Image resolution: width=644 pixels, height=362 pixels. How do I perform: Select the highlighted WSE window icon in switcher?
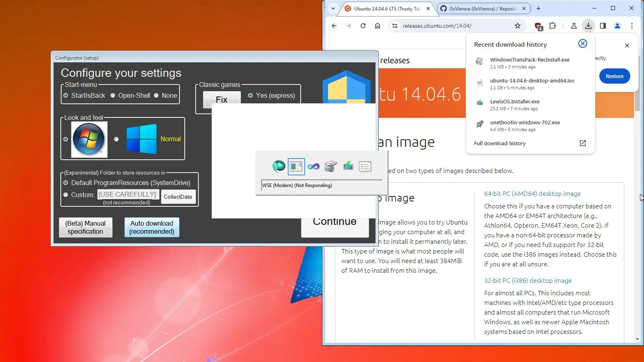296,167
